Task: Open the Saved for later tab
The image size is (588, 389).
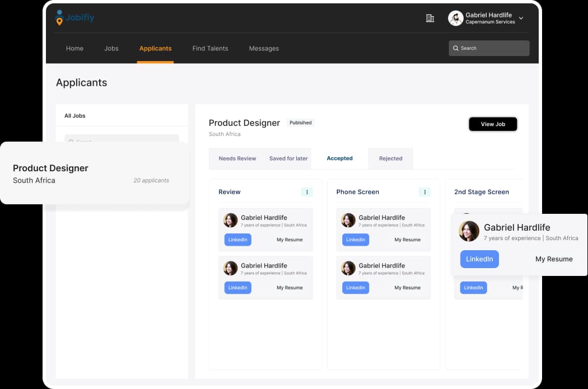Action: (288, 158)
